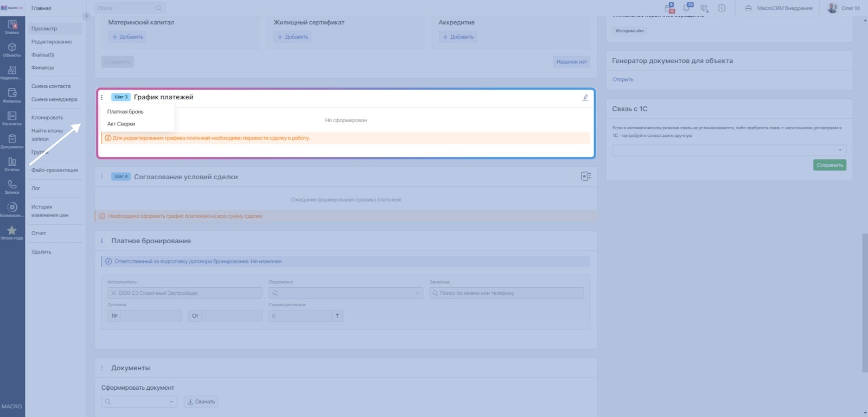Click the Word document icon in Согласование условий сделки
Screen dimensions: 868x417
pyautogui.click(x=586, y=176)
